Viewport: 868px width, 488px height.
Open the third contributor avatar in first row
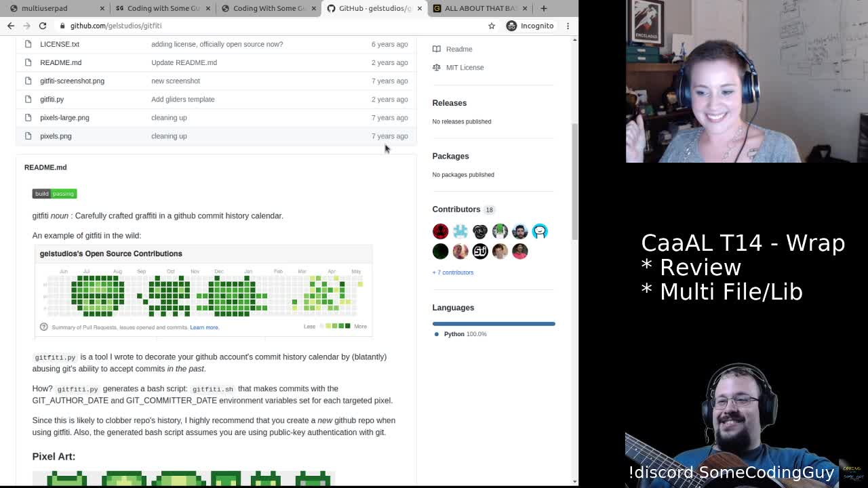[x=480, y=231]
